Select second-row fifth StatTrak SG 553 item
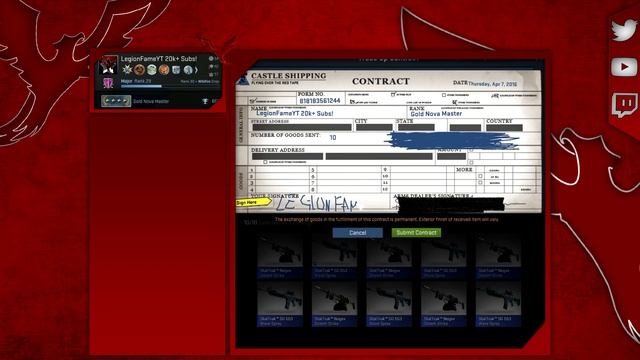This screenshot has width=640, height=360. point(498,305)
